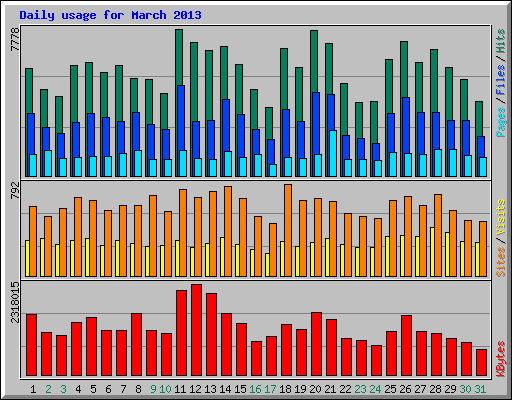The image size is (512, 400).
Task: Click the Hits legend label
Action: coord(501,41)
